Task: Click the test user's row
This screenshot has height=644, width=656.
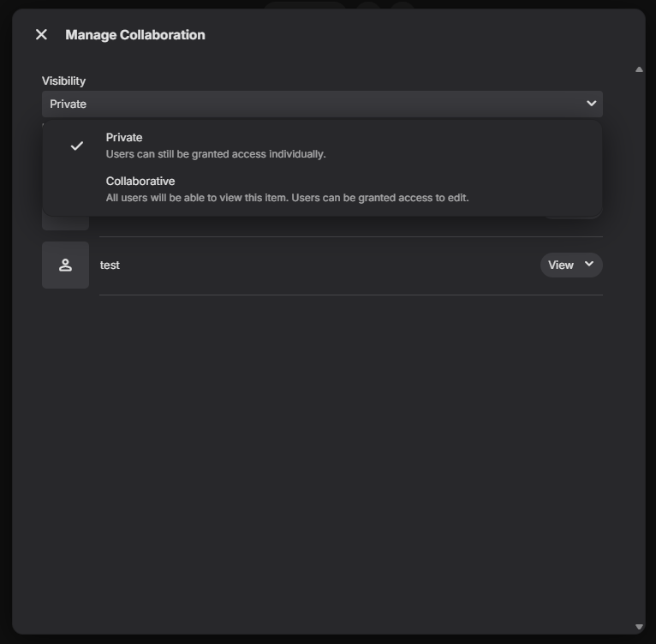Action: (325, 265)
